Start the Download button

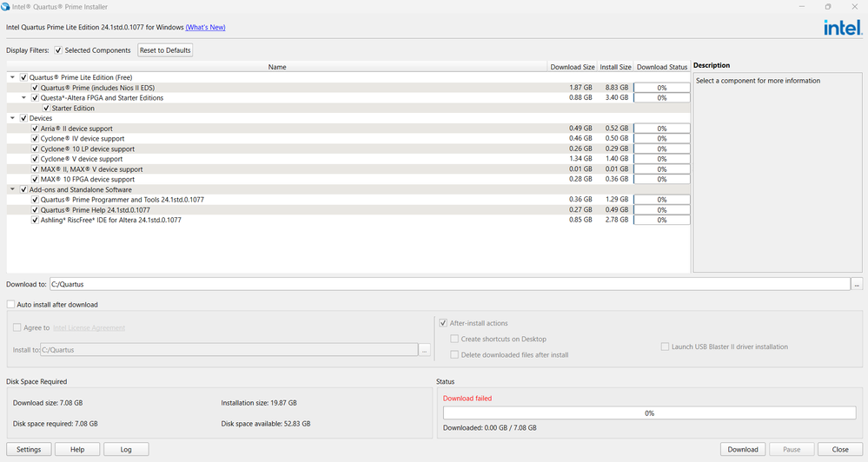pos(743,449)
